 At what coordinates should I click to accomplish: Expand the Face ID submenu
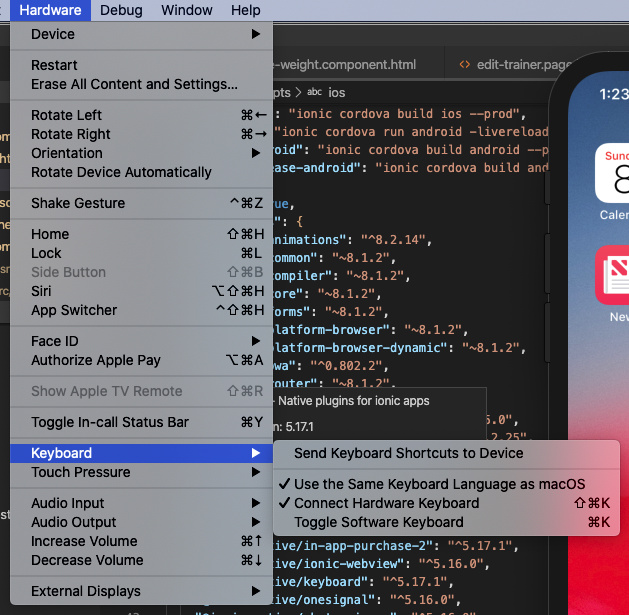point(141,341)
